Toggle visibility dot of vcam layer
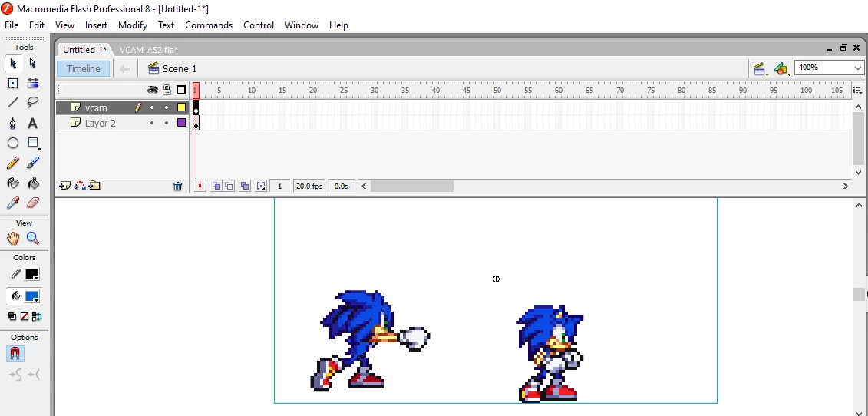868x416 pixels. (x=152, y=107)
